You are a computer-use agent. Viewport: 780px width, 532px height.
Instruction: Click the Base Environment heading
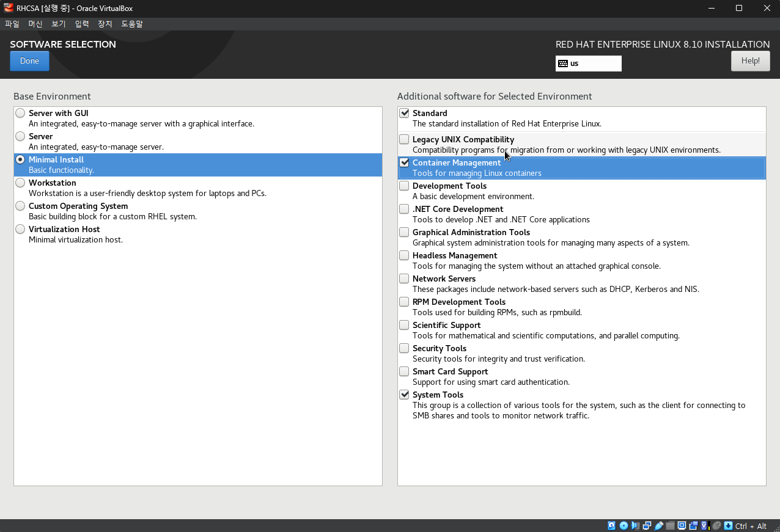point(52,96)
